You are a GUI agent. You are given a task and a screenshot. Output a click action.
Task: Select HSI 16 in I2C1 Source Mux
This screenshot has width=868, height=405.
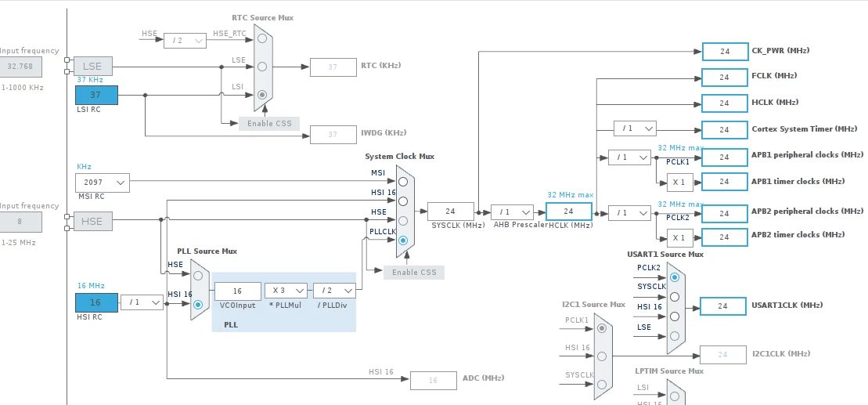point(602,356)
